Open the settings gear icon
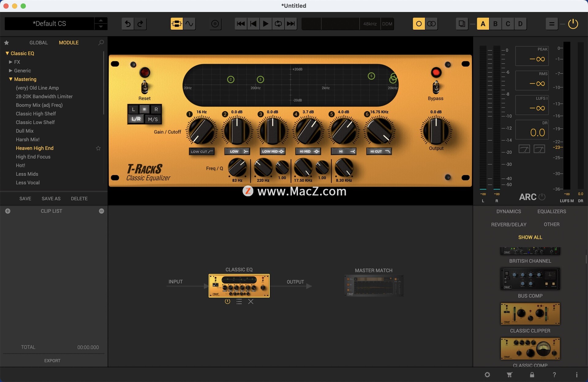 point(487,375)
